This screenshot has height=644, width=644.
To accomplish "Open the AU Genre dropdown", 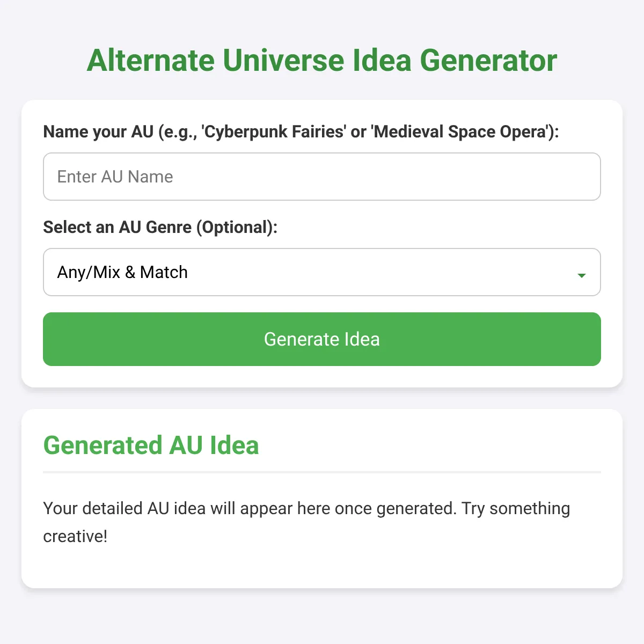I will pos(321,272).
